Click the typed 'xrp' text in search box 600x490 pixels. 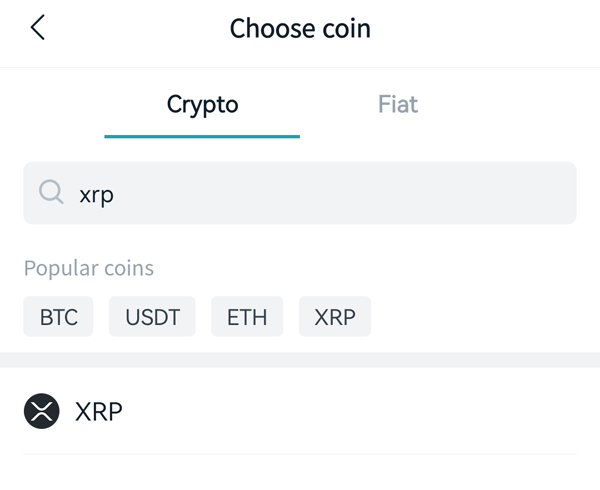point(96,195)
